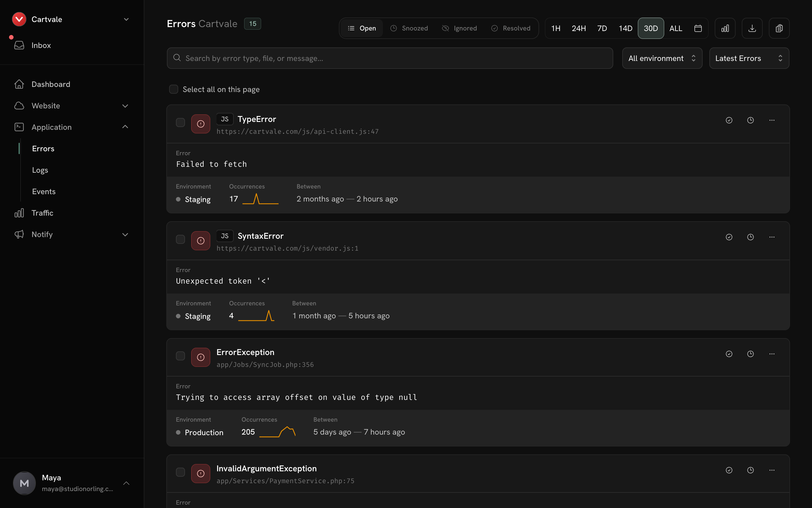Image resolution: width=812 pixels, height=508 pixels.
Task: Click the red alert icon on TypeError
Action: click(x=201, y=124)
